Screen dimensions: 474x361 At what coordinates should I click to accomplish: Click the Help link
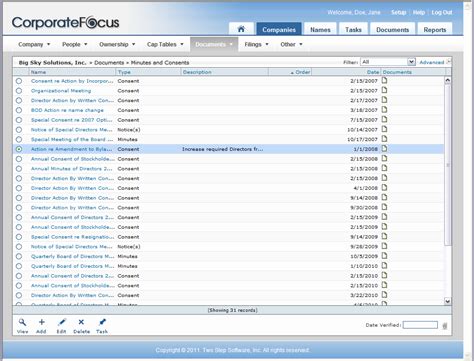click(x=419, y=12)
